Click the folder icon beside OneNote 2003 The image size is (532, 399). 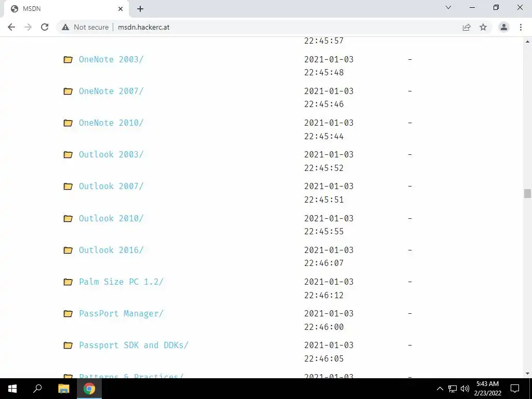click(68, 60)
